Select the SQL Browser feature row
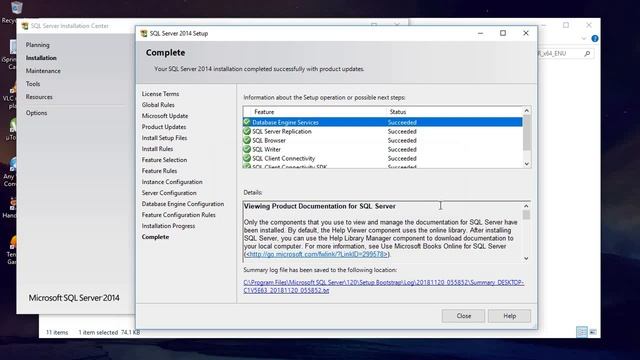Viewport: 640px width, 360px height. click(382, 140)
